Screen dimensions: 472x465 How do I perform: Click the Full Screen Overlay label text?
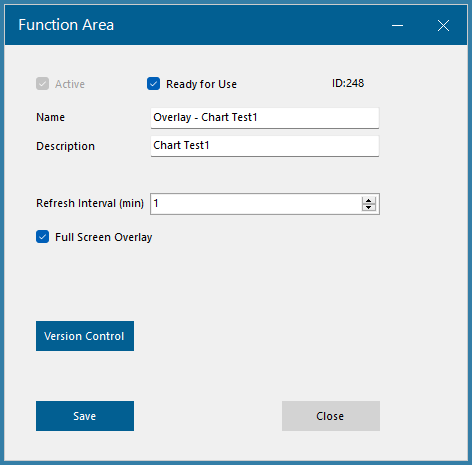[x=103, y=237]
